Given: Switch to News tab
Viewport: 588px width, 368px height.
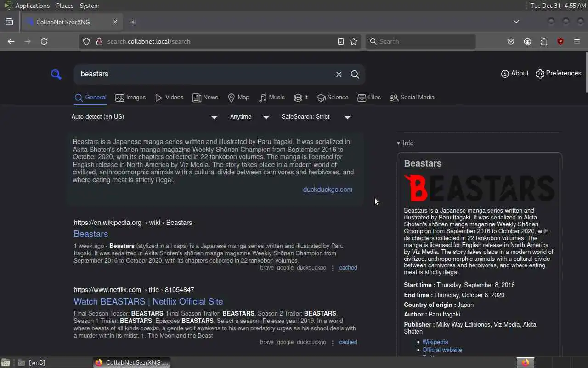Looking at the screenshot, I should tap(205, 98).
